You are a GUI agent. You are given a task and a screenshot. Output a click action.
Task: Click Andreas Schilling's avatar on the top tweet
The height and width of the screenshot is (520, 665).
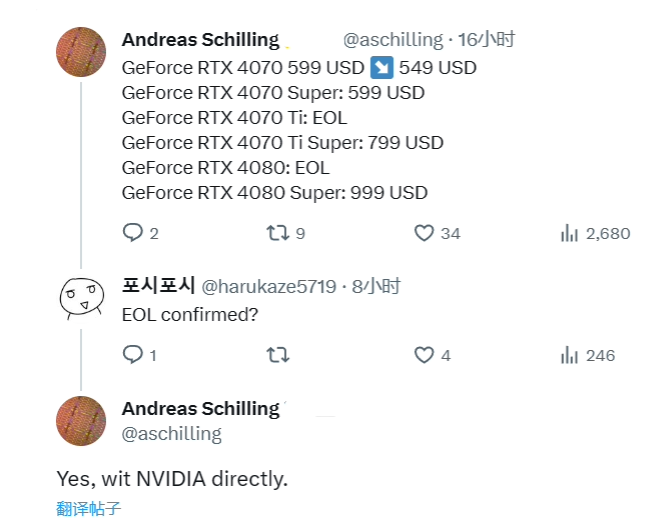(x=81, y=53)
